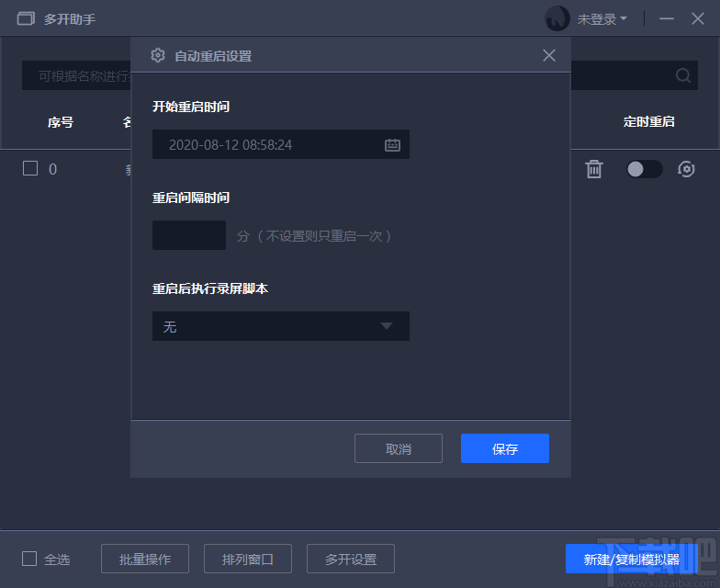The image size is (720, 588).
Task: Close the 自动重启设置 dialog
Action: click(x=549, y=55)
